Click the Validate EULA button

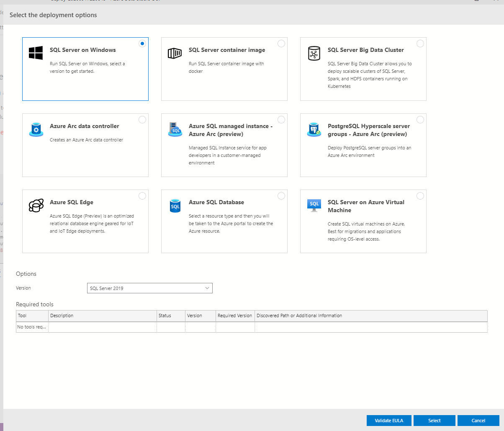pos(389,421)
